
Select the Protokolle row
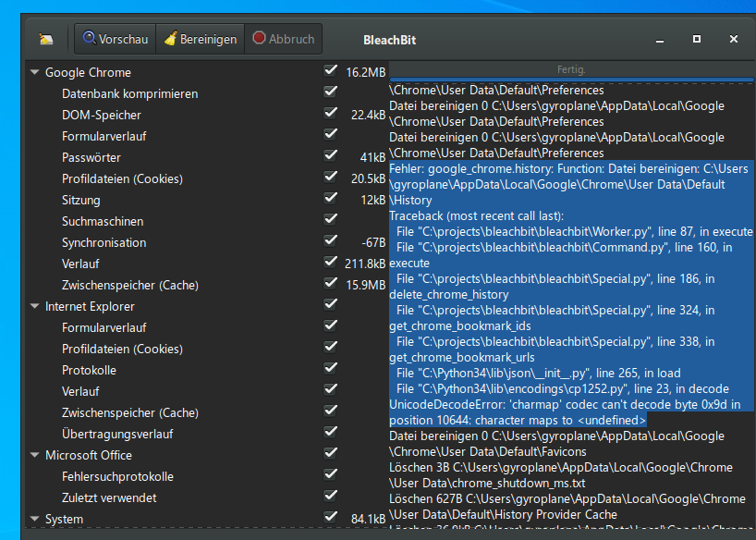pos(207,370)
